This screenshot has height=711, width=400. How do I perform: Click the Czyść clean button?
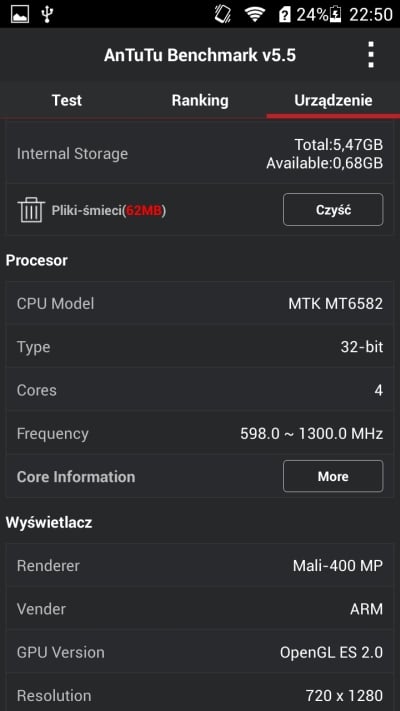point(333,209)
